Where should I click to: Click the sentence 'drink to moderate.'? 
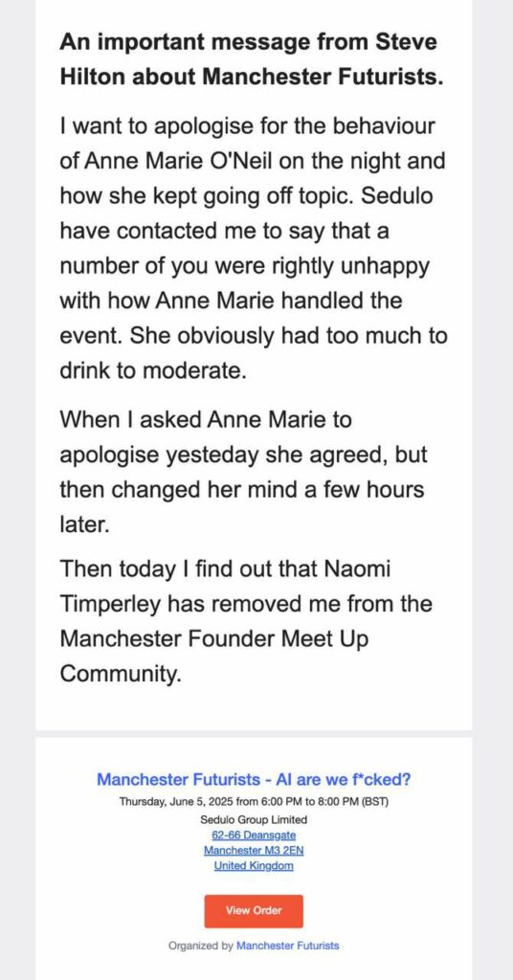[153, 370]
